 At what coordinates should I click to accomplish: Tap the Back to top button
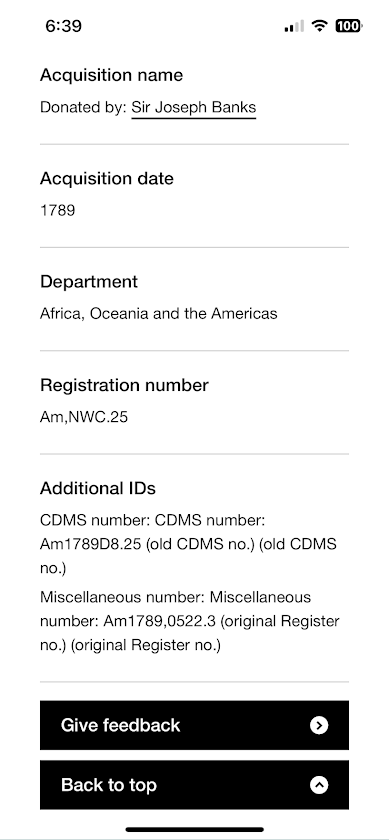[194, 785]
